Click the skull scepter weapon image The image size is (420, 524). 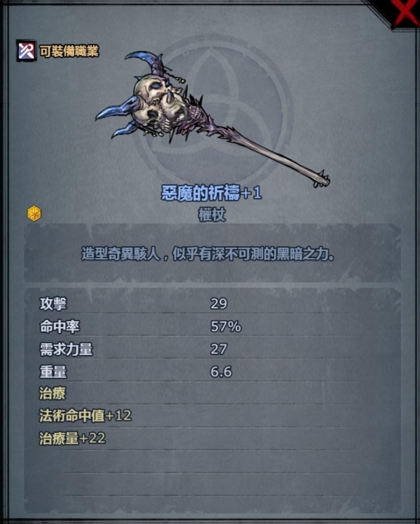[x=212, y=120]
